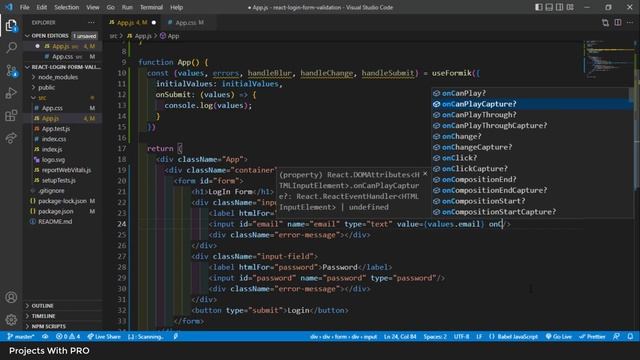Open the Extensions view
640x360 pixels.
click(11, 116)
